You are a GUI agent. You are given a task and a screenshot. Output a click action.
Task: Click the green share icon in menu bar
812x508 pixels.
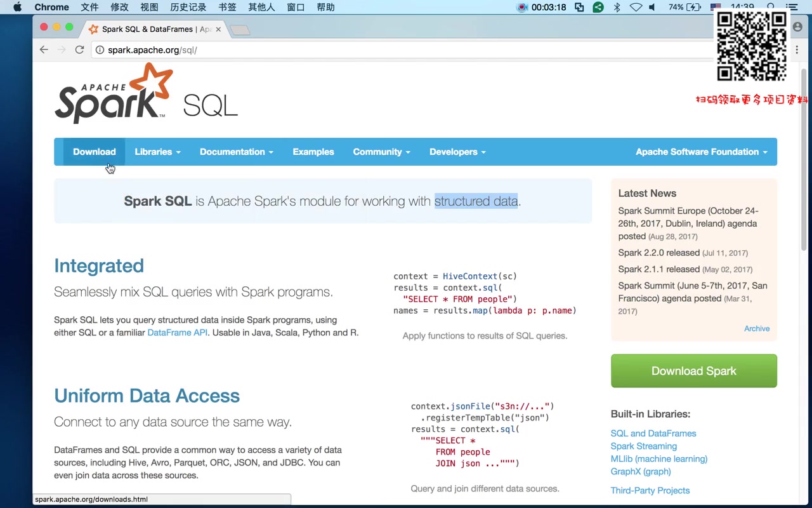[x=598, y=7]
